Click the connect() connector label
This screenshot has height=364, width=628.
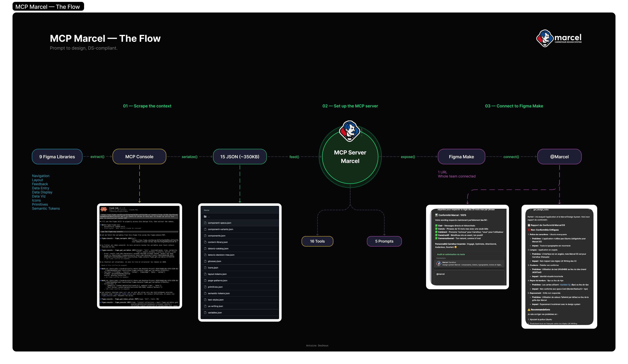511,157
